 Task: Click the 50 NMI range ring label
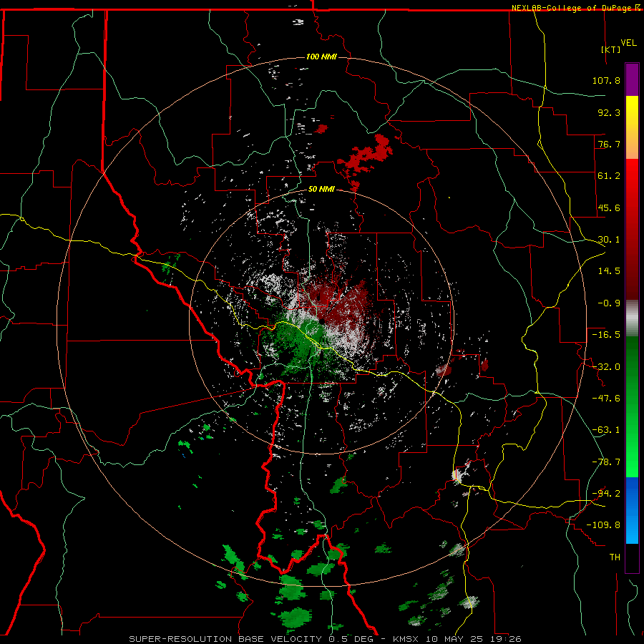(x=321, y=190)
